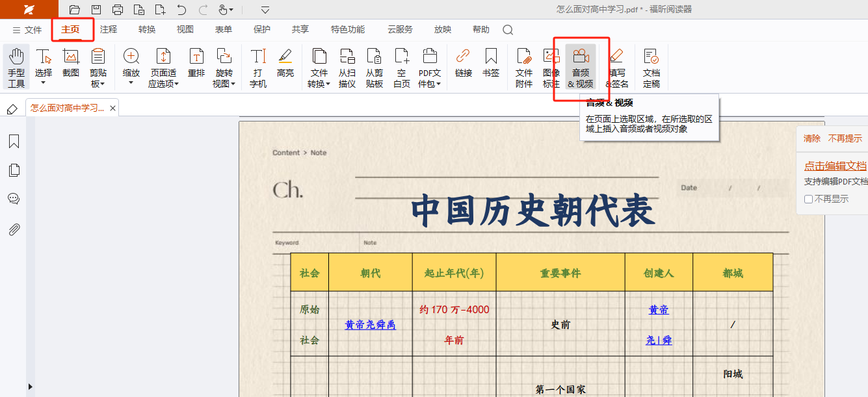Open the 音频 & 视频 tool

tap(580, 67)
